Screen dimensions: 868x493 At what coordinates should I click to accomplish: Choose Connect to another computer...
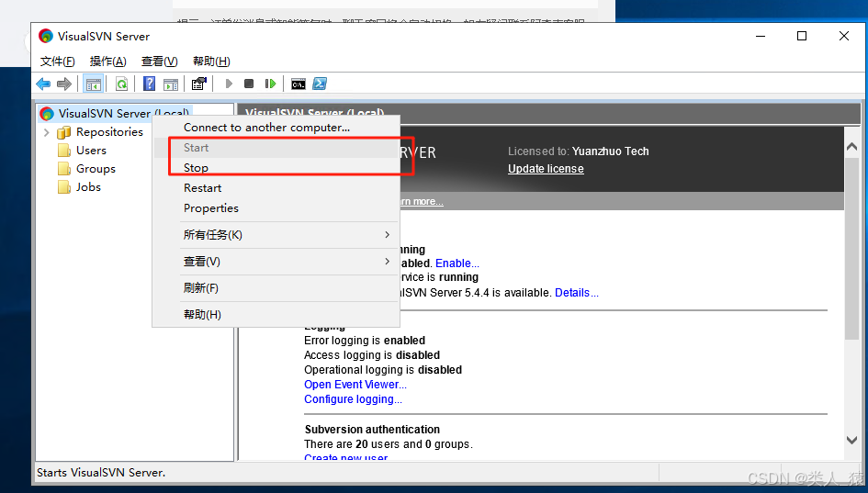(x=276, y=128)
